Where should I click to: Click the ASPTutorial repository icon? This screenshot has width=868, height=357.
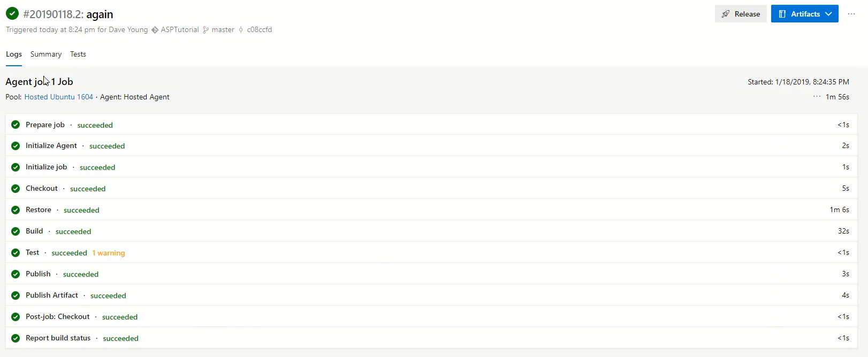coord(155,30)
